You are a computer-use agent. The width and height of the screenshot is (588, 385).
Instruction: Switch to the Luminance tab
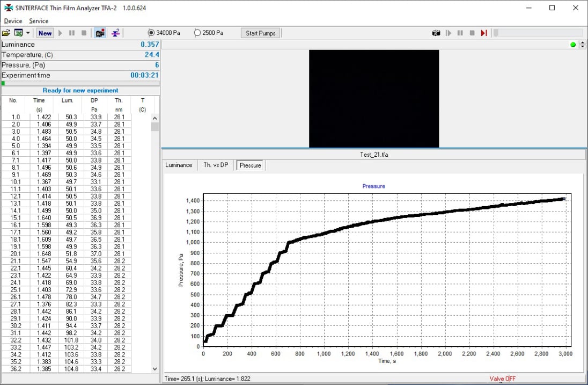point(179,165)
